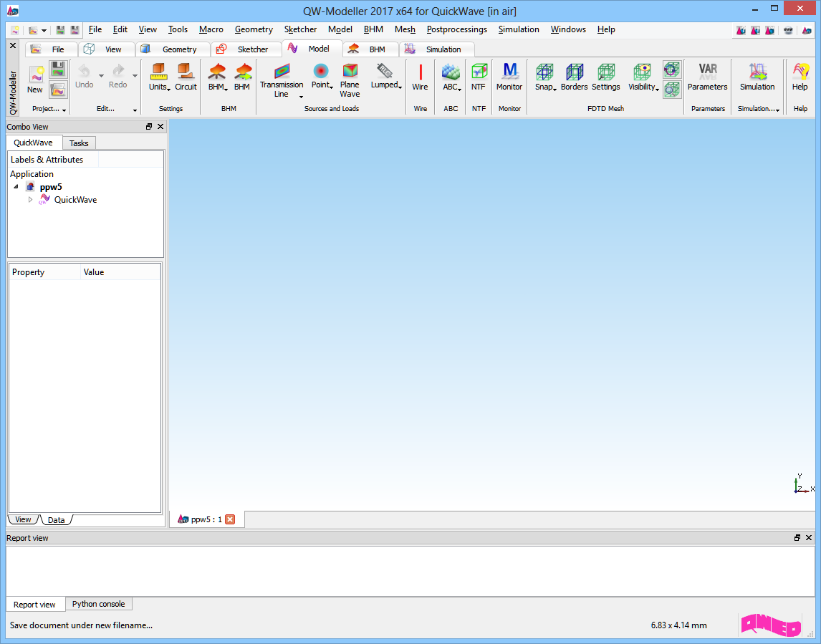Select the Tasks tab in Combo View

[x=79, y=143]
